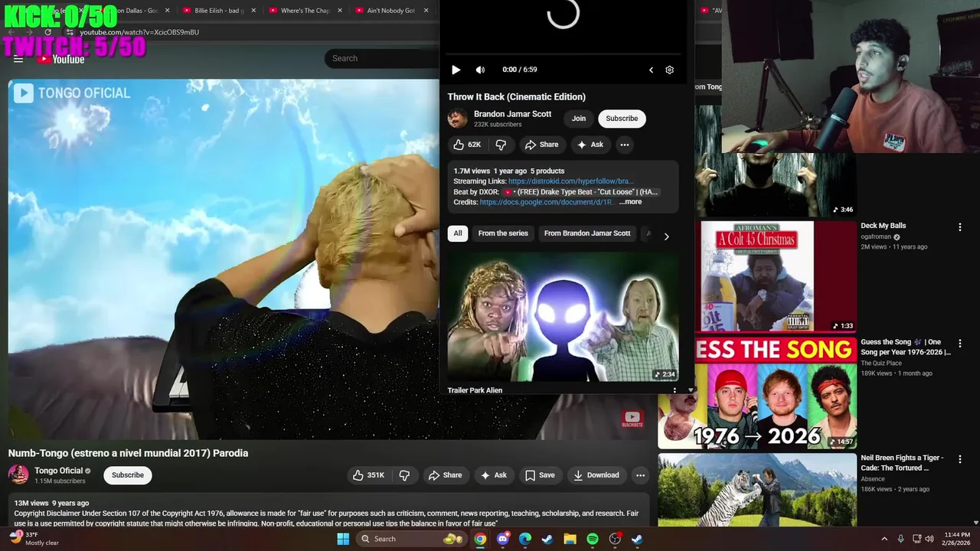Open options menu for Guess the Song video
980x551 pixels.
(x=959, y=344)
